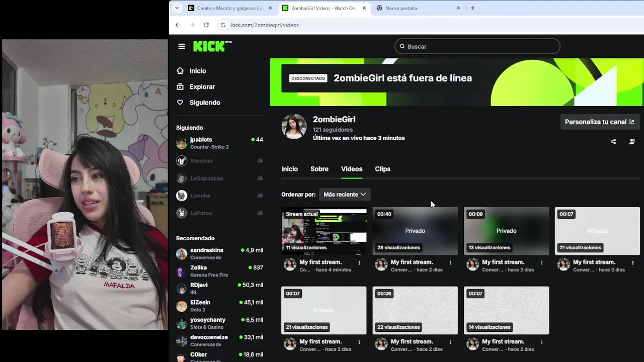Open the Más reciente sort dropdown
644x362 pixels.
click(x=345, y=195)
